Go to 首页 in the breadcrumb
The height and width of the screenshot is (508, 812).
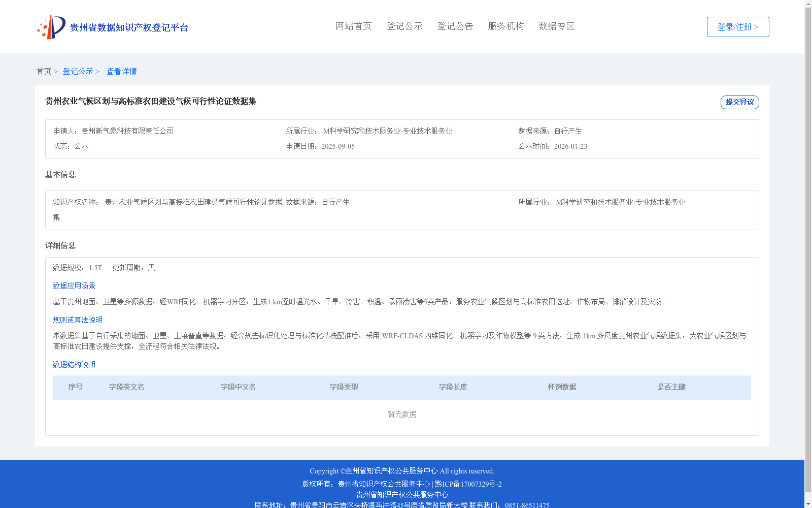pos(44,72)
